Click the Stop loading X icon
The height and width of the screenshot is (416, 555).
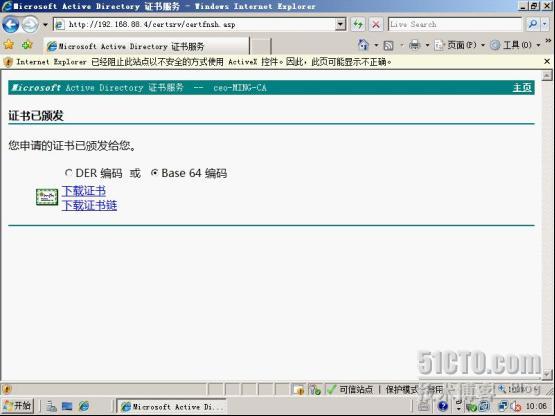[376, 24]
